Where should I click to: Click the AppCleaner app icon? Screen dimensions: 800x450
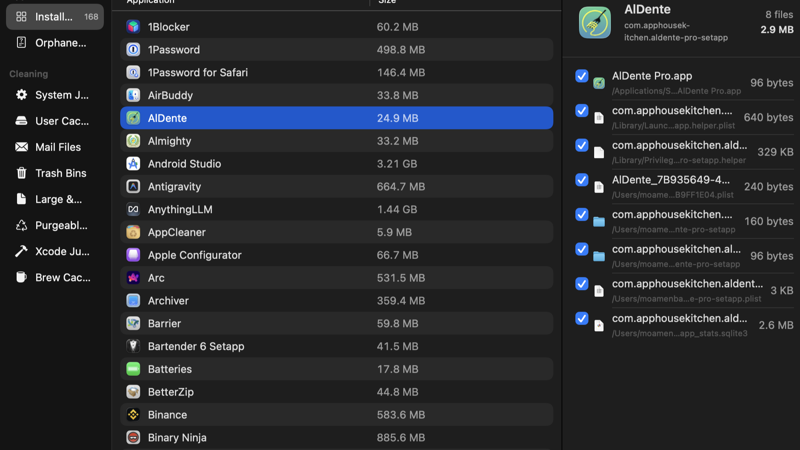tap(133, 232)
